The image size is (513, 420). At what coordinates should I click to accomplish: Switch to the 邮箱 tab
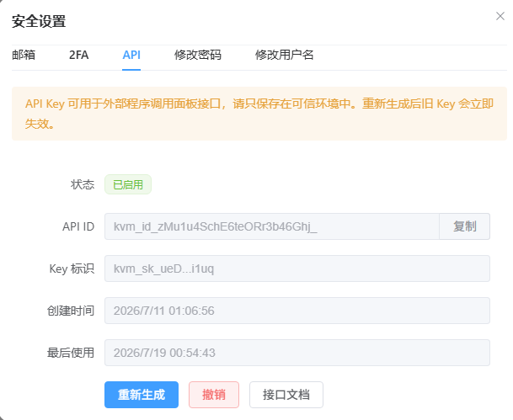[x=24, y=55]
